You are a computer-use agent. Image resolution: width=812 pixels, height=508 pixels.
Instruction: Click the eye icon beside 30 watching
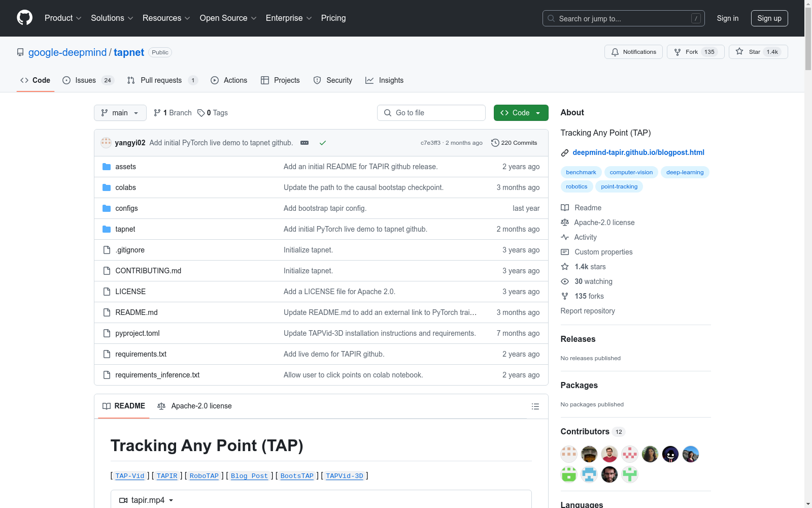pos(565,281)
